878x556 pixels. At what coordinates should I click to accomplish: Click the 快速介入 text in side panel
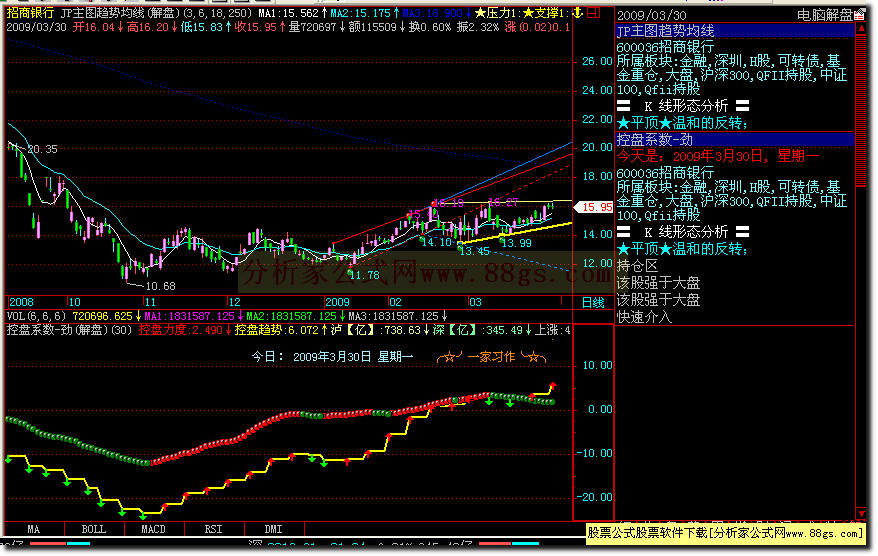[644, 317]
